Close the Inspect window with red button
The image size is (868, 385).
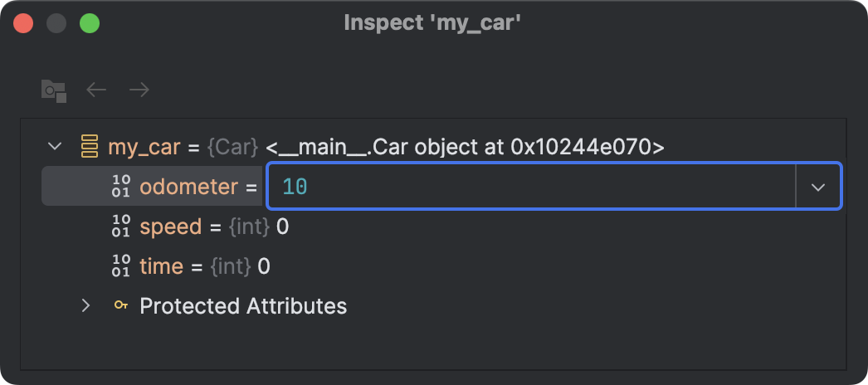(23, 23)
